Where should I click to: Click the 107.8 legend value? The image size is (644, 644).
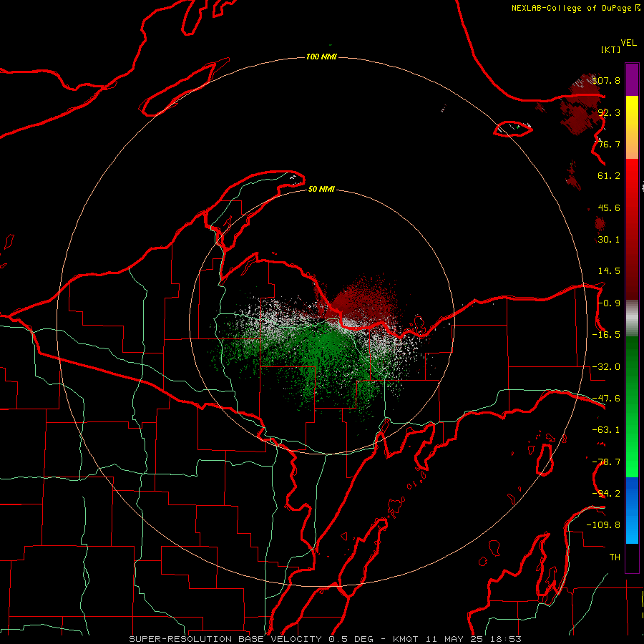coord(606,80)
